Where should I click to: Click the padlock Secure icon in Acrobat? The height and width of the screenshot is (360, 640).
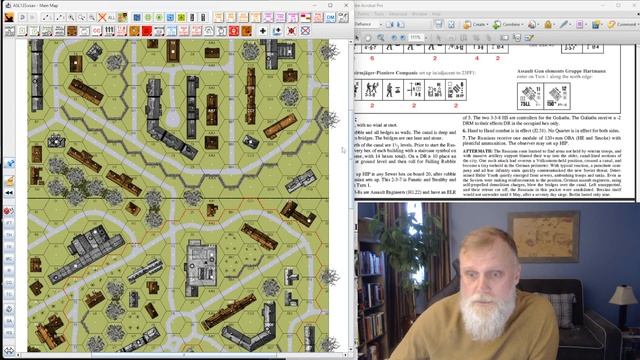548,24
